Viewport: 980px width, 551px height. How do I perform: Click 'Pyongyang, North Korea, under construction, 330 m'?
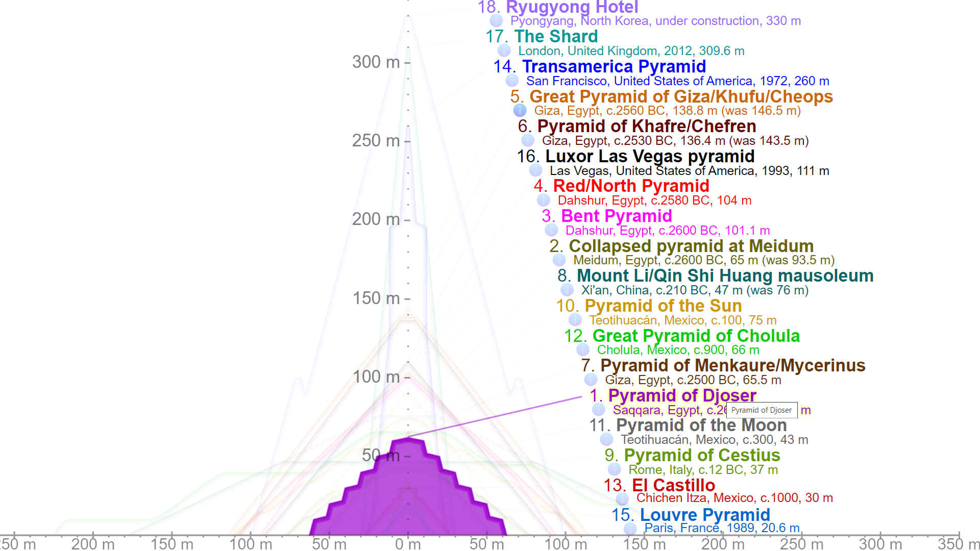click(655, 21)
